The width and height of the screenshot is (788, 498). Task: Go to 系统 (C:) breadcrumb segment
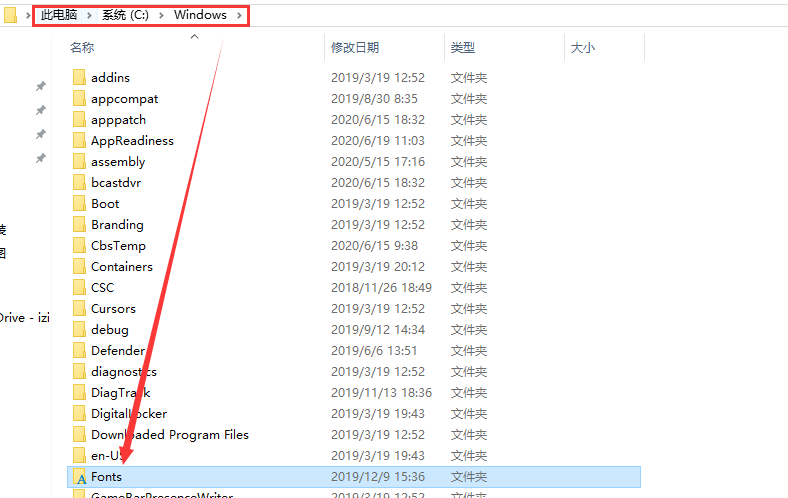125,15
